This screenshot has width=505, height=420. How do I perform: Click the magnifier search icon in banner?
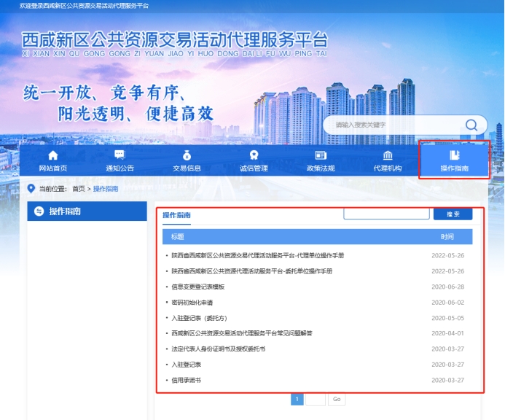point(471,125)
